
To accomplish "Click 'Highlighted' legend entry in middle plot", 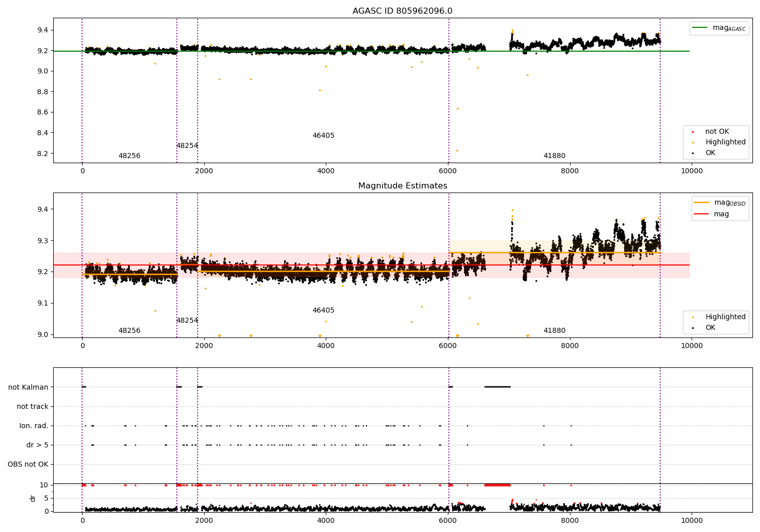I will [725, 317].
